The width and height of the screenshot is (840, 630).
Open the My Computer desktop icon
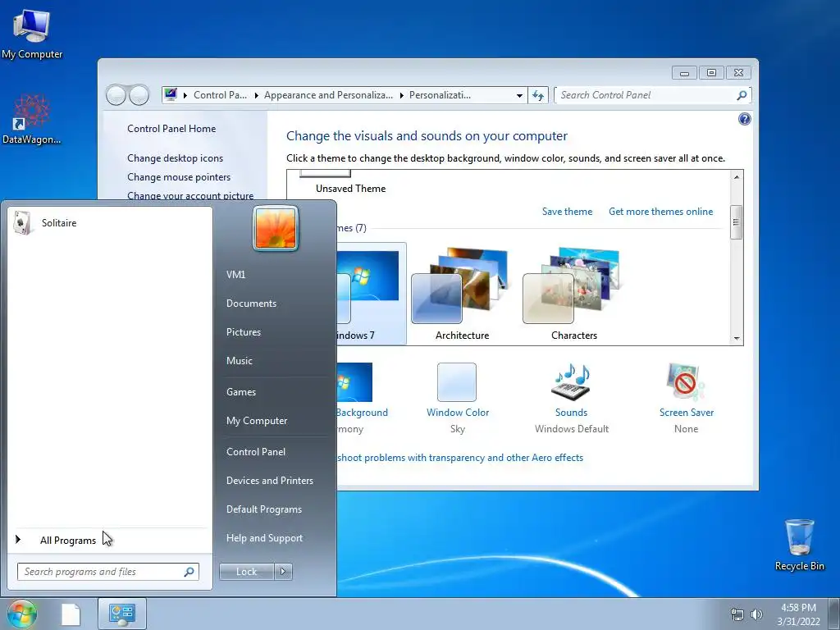[x=32, y=34]
